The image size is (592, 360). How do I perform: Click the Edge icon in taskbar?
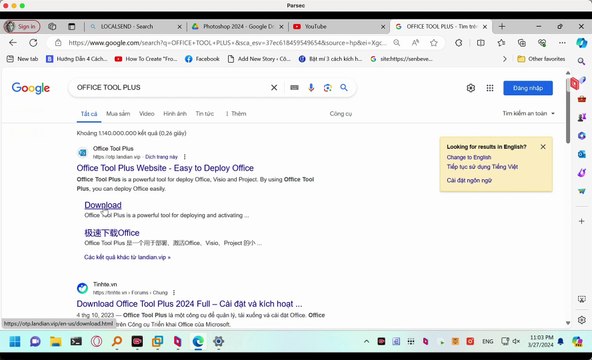(x=198, y=342)
